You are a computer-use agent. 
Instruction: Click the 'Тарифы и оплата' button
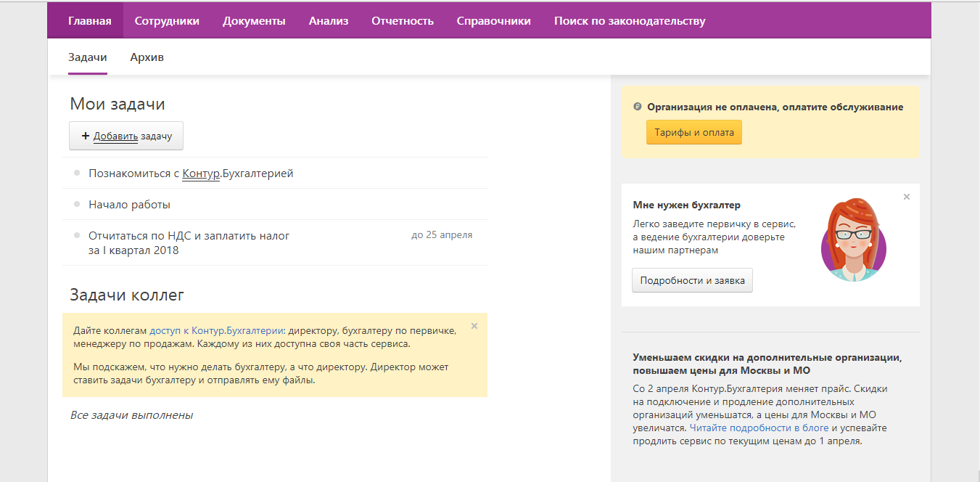coord(694,133)
